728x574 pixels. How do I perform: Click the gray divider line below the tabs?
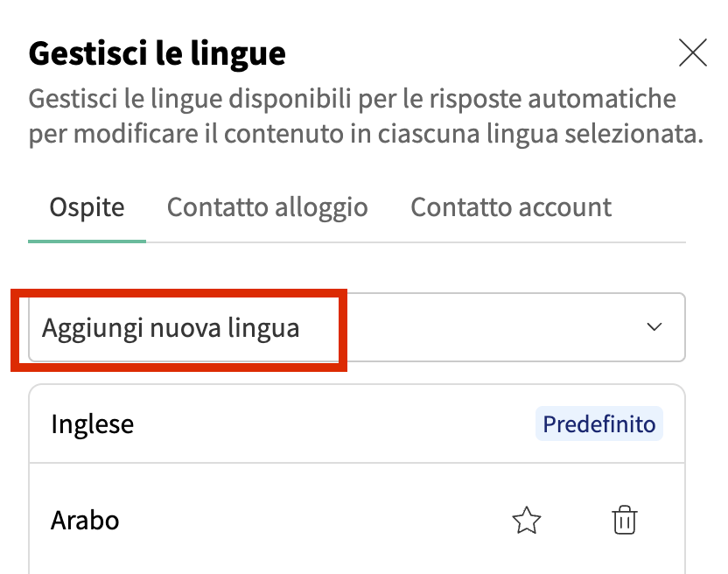416,242
